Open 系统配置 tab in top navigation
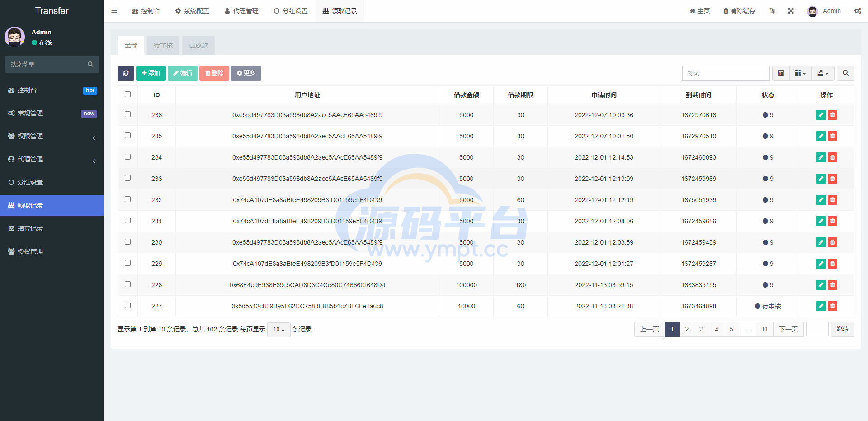This screenshot has height=421, width=868. 192,11
